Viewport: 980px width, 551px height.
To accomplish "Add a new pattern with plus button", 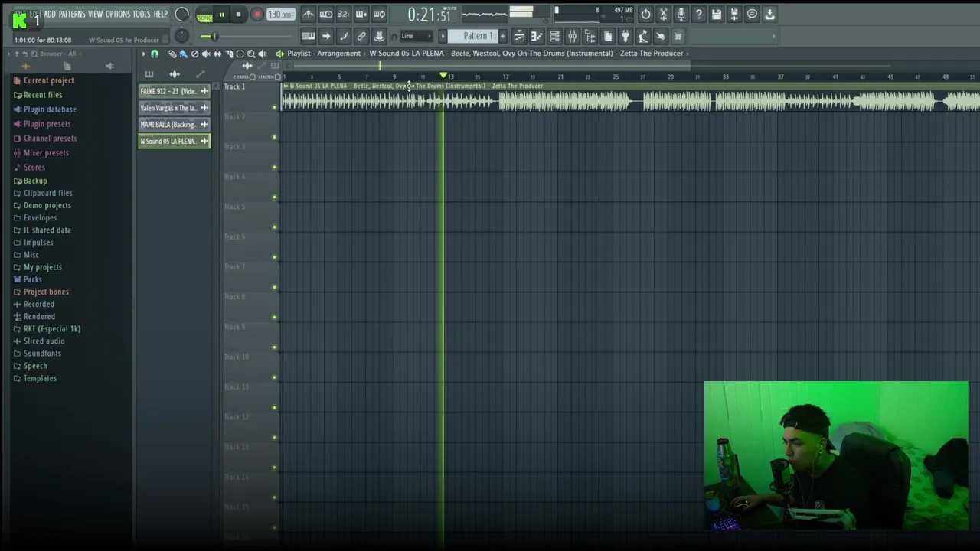I will click(x=502, y=36).
